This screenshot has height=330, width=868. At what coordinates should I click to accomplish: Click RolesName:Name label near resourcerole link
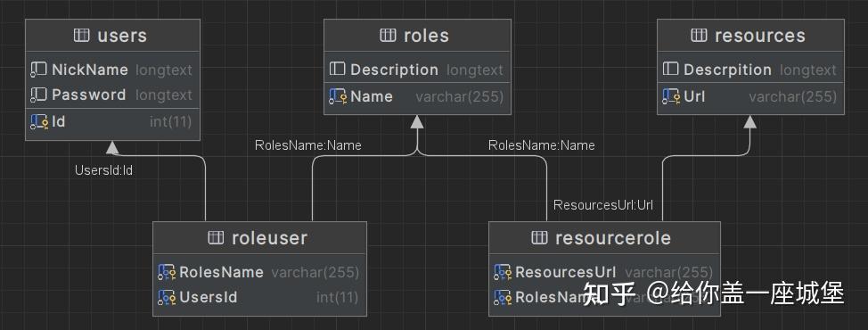pyautogui.click(x=542, y=145)
